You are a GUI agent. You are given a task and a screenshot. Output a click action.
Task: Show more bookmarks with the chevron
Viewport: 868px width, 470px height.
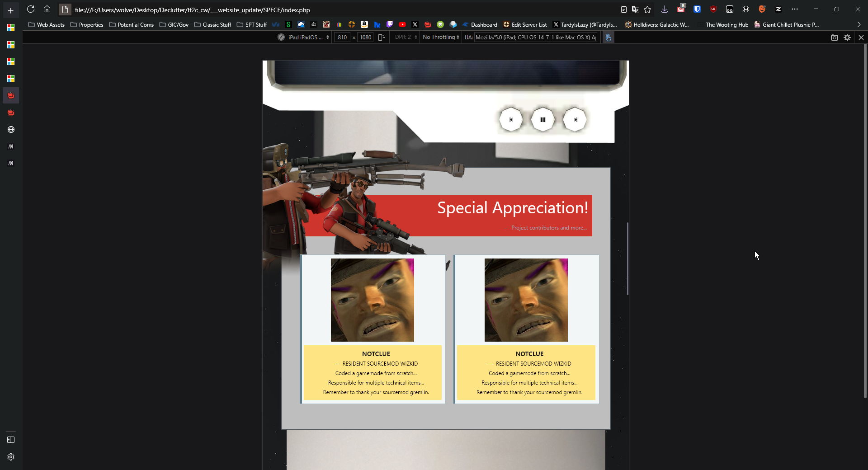tap(859, 24)
